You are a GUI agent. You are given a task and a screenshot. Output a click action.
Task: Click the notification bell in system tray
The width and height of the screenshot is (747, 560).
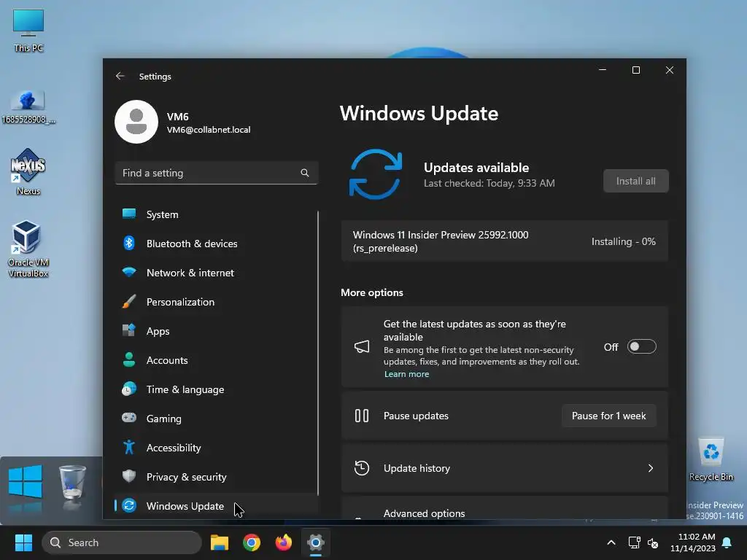coord(727,542)
